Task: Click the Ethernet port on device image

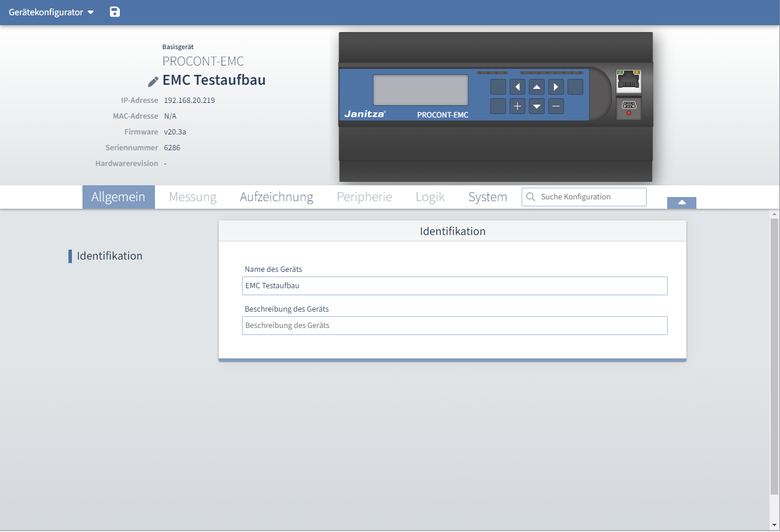Action: [x=629, y=81]
